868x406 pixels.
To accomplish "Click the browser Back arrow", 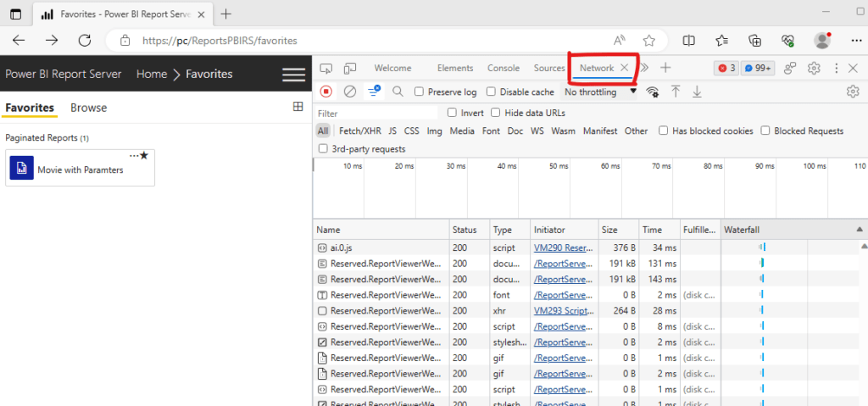I will [x=19, y=41].
